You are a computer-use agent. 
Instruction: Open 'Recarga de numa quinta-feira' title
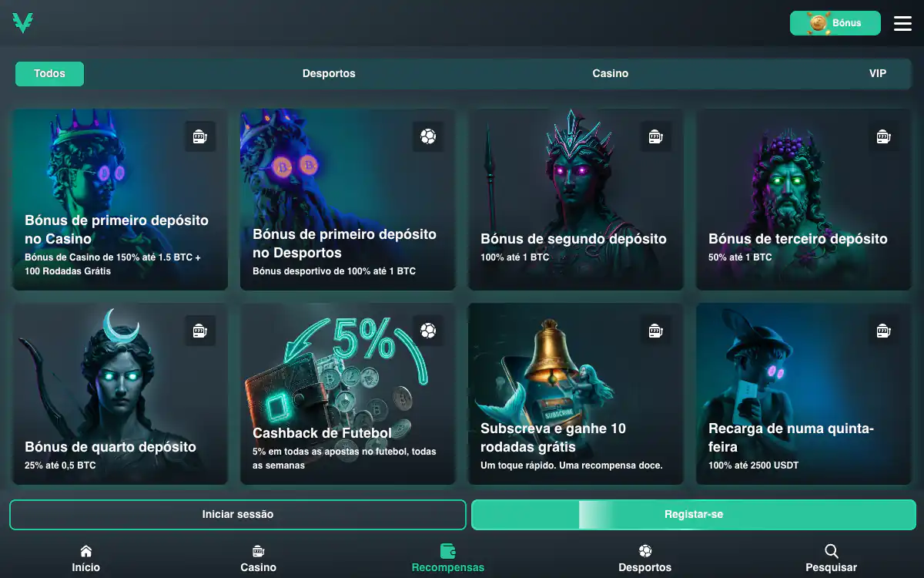click(791, 438)
